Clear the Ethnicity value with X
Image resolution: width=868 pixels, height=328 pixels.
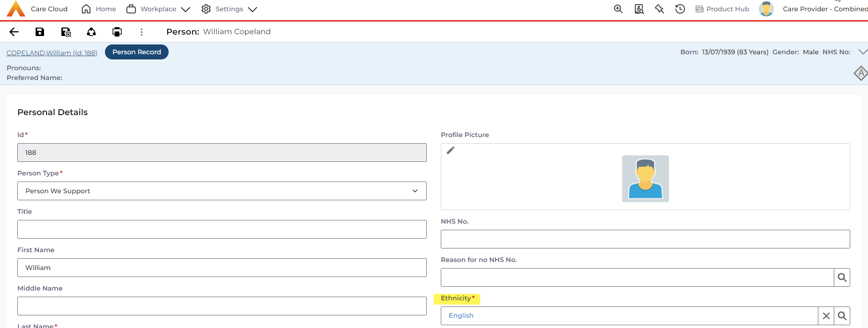(826, 316)
